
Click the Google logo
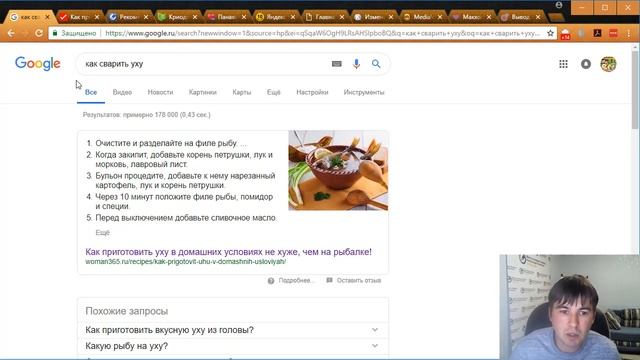point(38,64)
